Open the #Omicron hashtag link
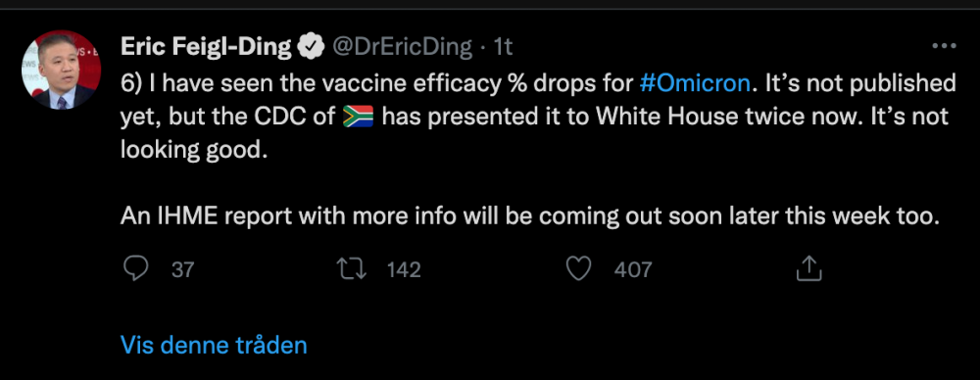This screenshot has height=380, width=980. [695, 83]
